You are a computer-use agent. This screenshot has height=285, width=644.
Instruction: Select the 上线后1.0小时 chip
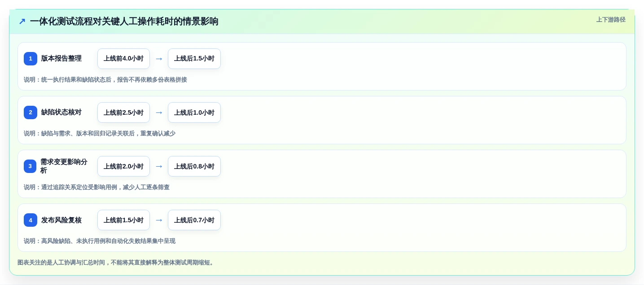(194, 112)
